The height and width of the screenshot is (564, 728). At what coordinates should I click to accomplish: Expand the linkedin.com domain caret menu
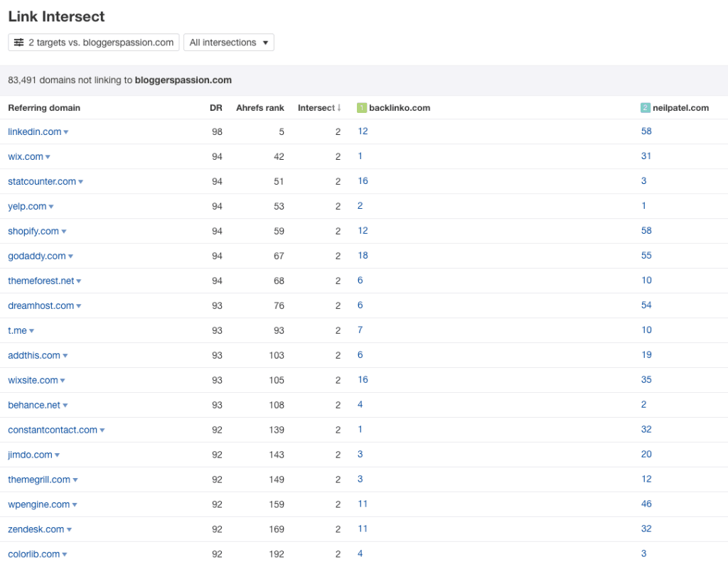66,132
